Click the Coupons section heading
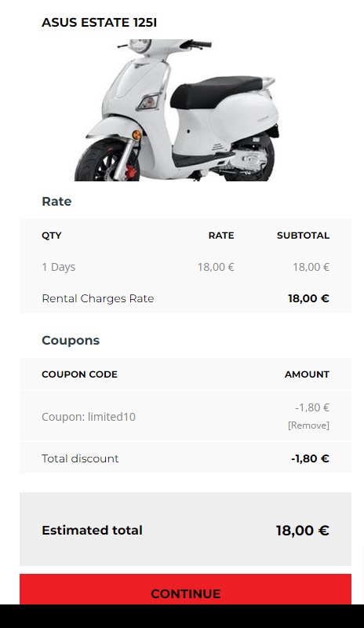Viewport: 364px width, 628px height. coord(71,341)
